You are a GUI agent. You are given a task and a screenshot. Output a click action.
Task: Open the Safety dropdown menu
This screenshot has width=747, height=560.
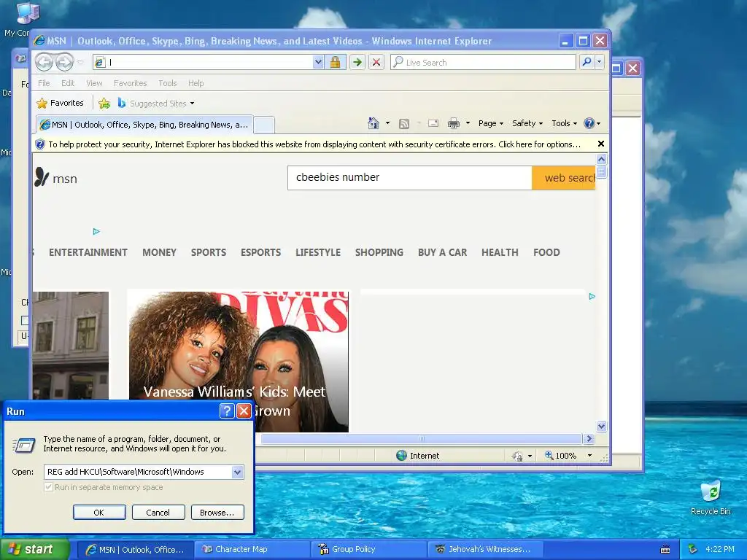pos(527,123)
